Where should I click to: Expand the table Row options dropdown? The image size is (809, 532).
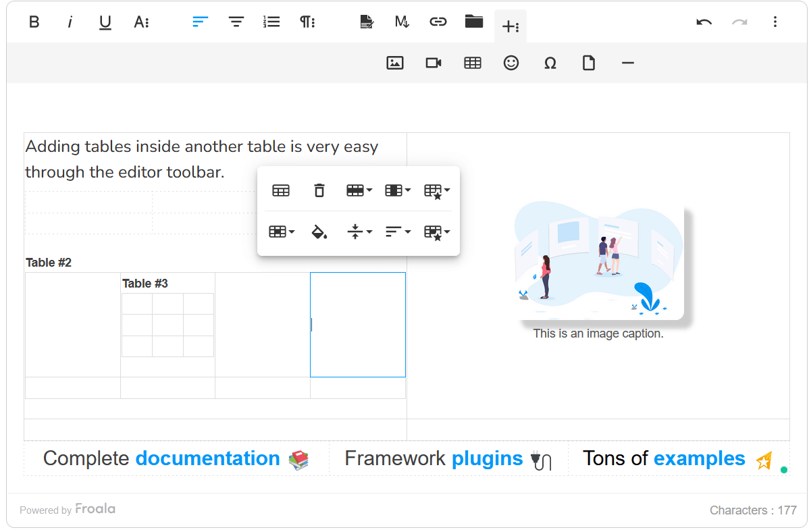click(x=359, y=190)
